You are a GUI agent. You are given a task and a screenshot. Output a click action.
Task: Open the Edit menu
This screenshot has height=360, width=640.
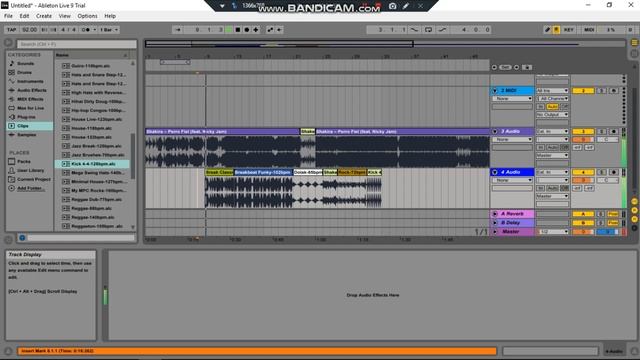[24, 16]
